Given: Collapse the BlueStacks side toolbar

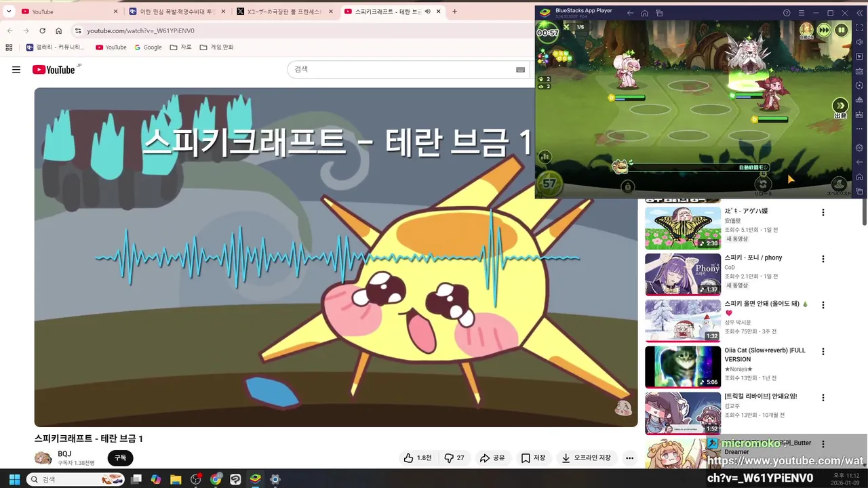Looking at the screenshot, I should [x=860, y=13].
